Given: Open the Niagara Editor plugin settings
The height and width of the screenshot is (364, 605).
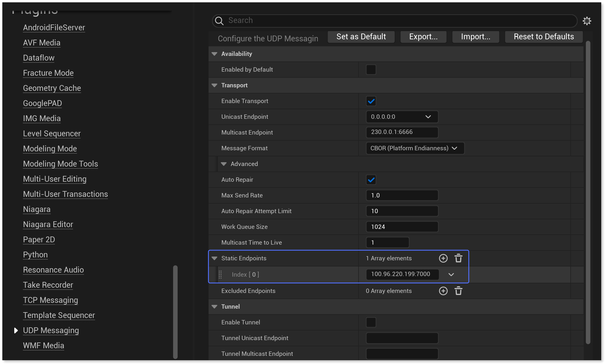Looking at the screenshot, I should [x=48, y=224].
